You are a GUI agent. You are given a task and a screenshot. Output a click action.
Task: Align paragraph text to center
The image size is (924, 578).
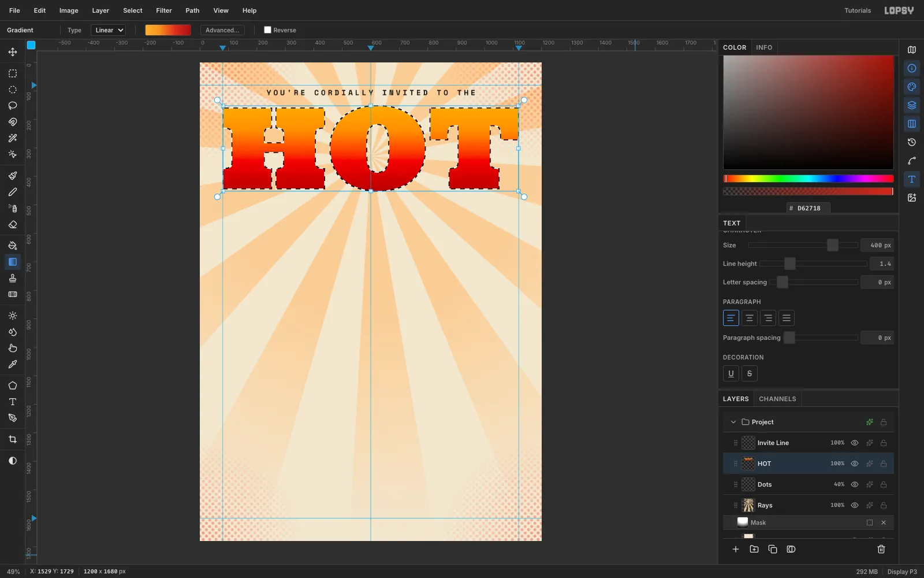(750, 318)
